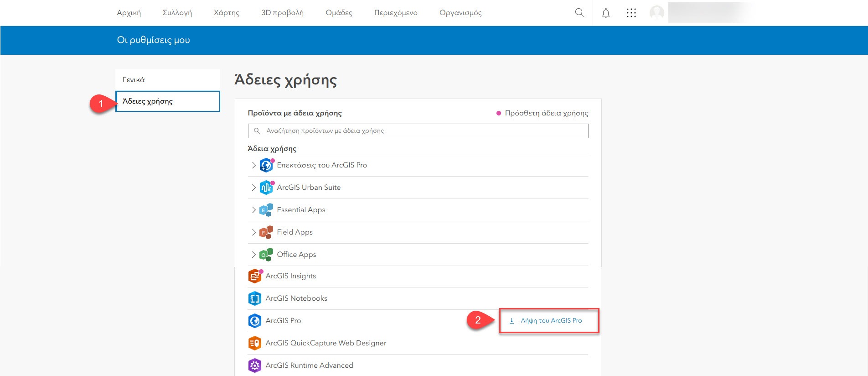The width and height of the screenshot is (868, 376).
Task: Click Λήψη του ArcGIS Pro download link
Action: 546,321
